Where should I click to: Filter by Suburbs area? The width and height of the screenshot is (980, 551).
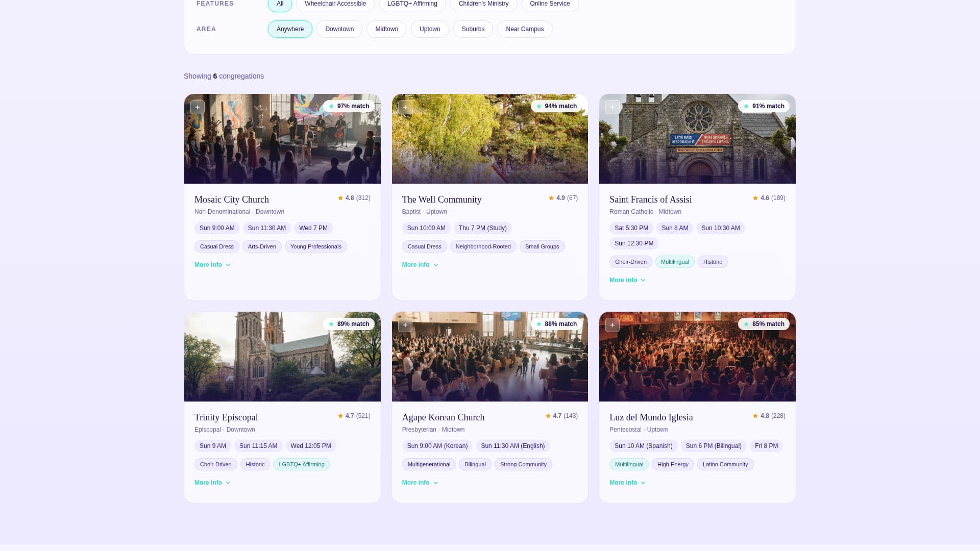[x=473, y=29]
